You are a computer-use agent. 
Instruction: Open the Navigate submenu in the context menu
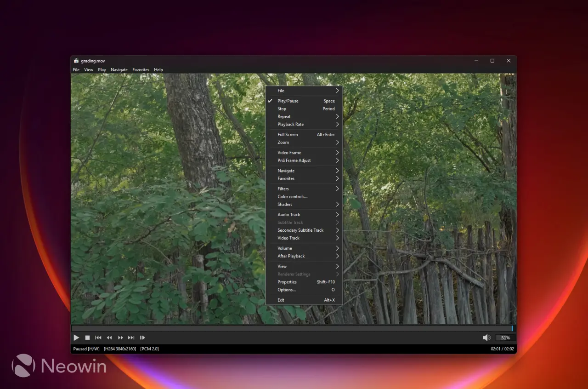tap(304, 171)
